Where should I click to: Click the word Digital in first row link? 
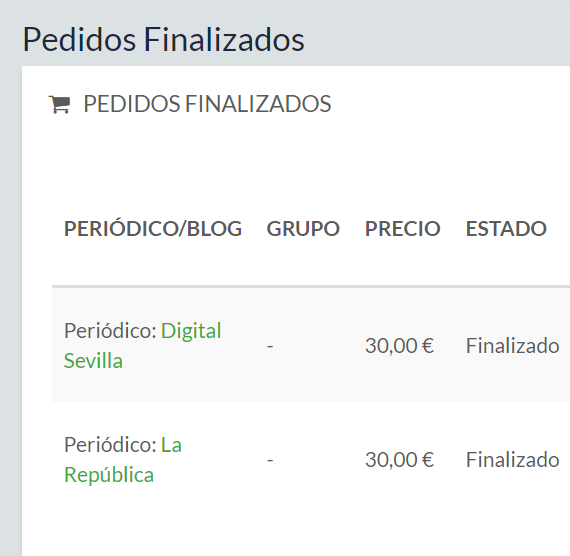[191, 331]
